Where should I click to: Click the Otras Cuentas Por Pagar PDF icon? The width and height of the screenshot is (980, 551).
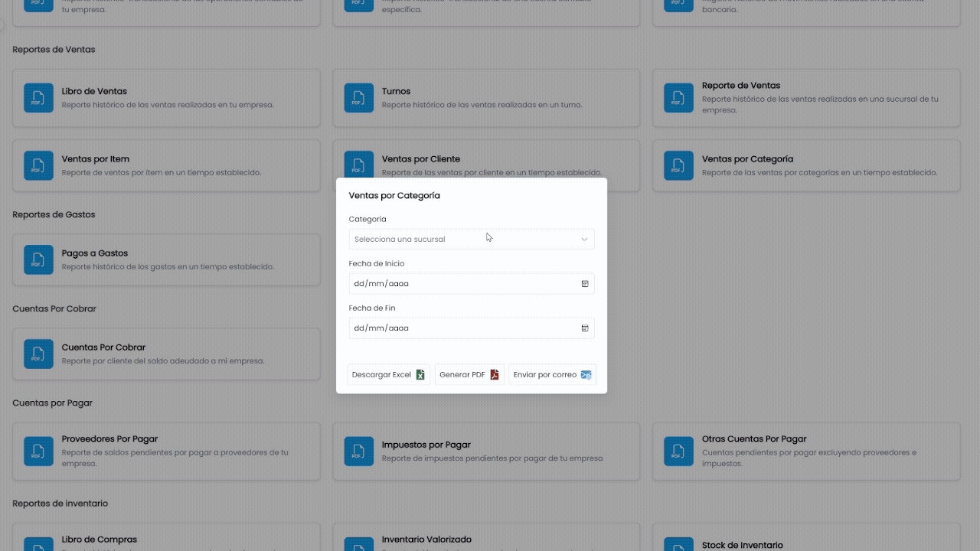point(678,452)
